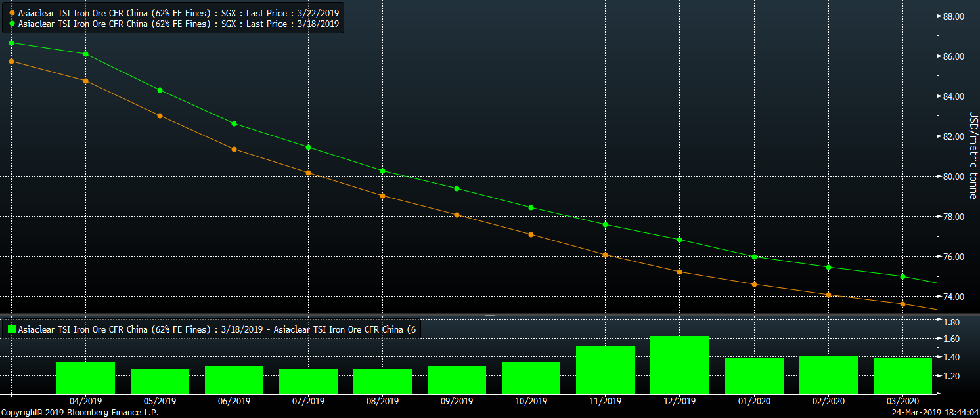Select the 3/22/2019 Last Price legend label
980x418 pixels.
click(x=179, y=13)
